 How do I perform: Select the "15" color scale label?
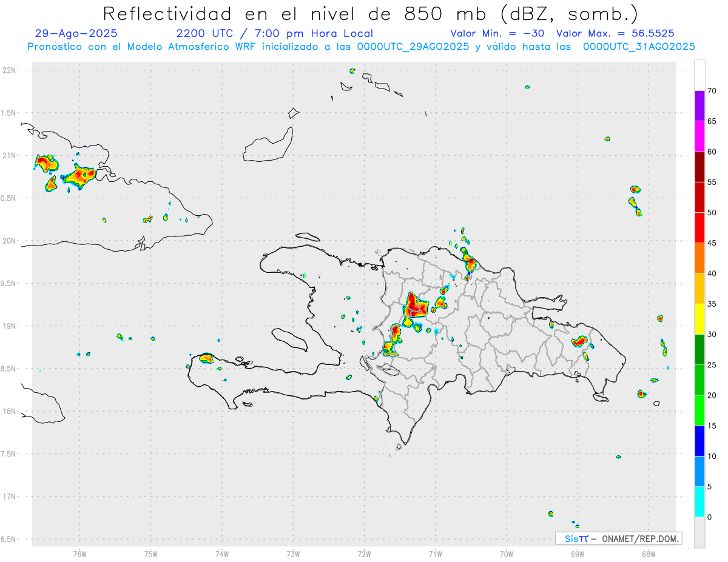coord(712,426)
